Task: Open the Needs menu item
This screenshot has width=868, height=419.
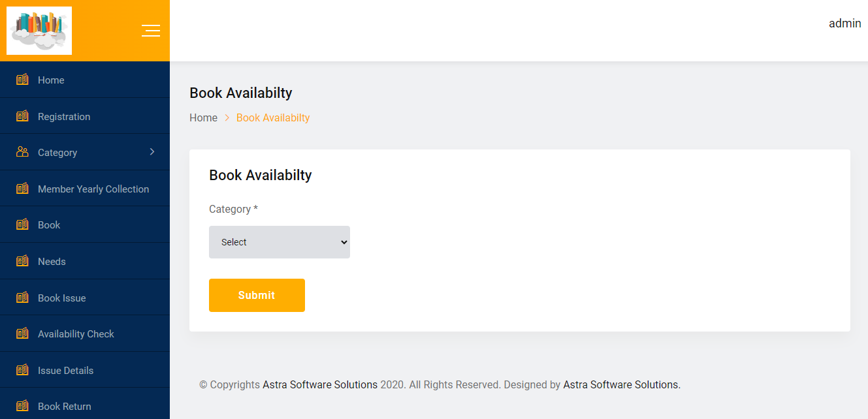Action: click(85, 261)
